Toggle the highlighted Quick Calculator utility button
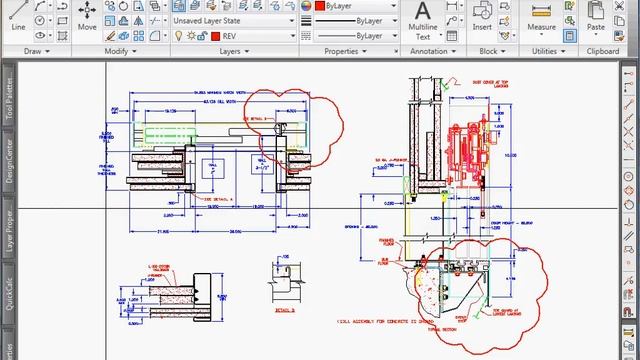 pos(569,36)
